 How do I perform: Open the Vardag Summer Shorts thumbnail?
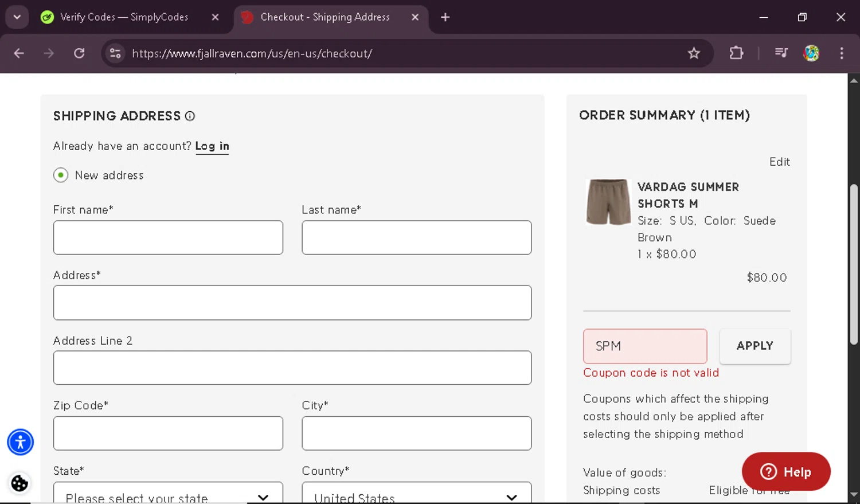[x=608, y=202]
